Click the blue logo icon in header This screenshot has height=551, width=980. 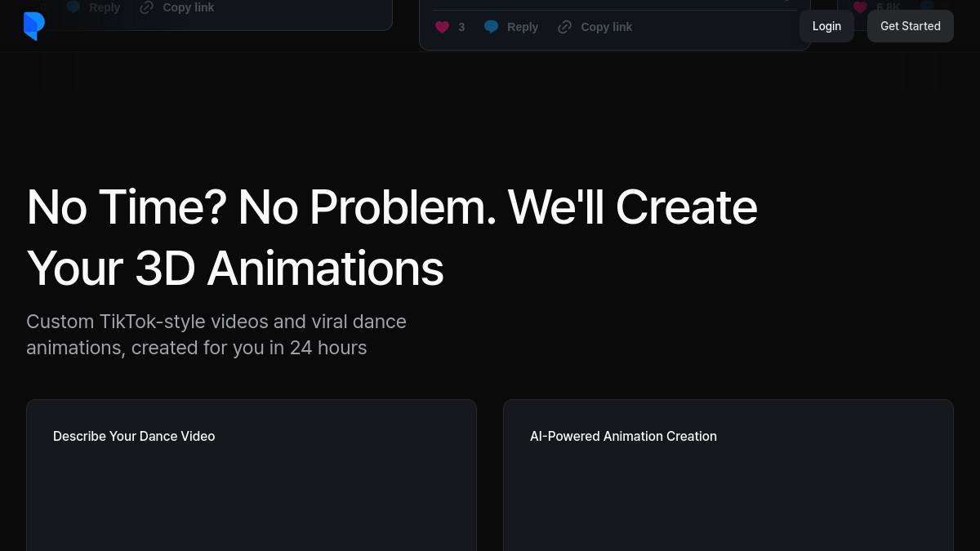[33, 26]
